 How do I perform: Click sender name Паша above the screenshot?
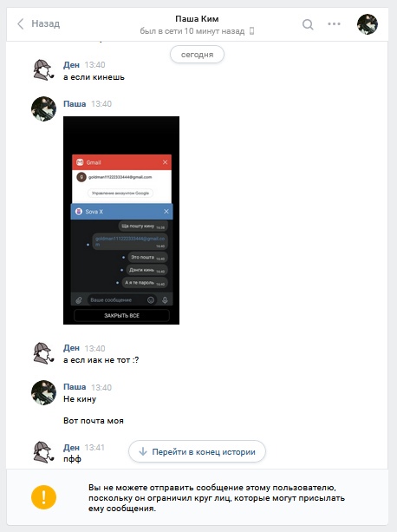point(75,104)
